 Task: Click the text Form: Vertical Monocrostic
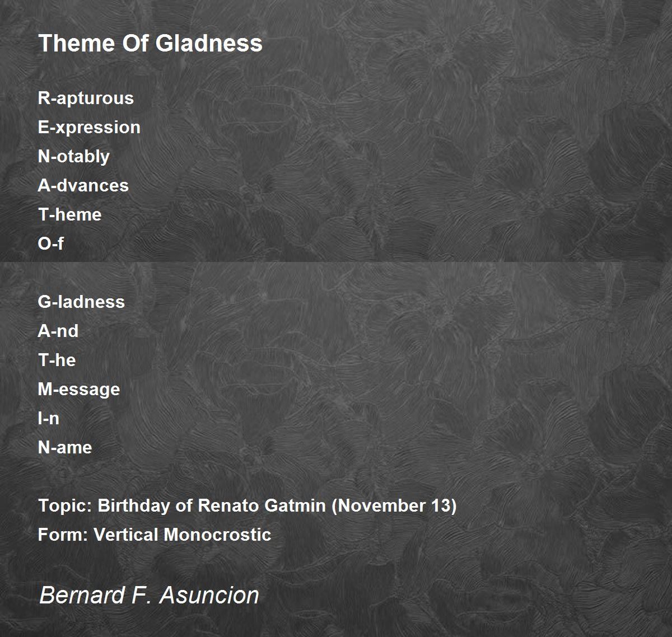click(155, 535)
